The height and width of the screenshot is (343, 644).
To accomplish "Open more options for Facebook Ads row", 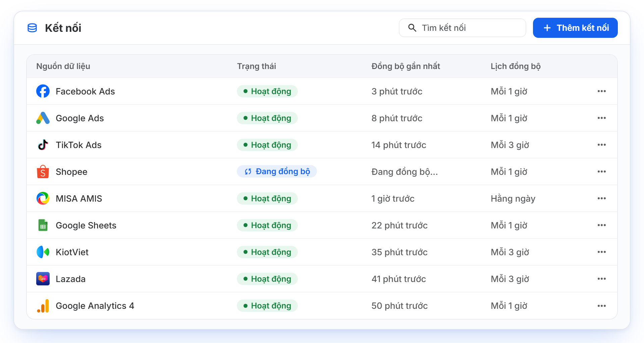I will pos(602,91).
